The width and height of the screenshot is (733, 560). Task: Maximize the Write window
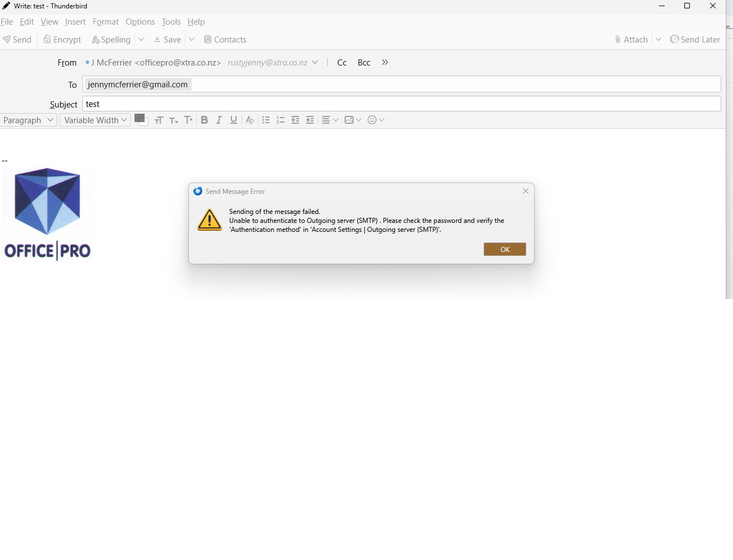(687, 6)
